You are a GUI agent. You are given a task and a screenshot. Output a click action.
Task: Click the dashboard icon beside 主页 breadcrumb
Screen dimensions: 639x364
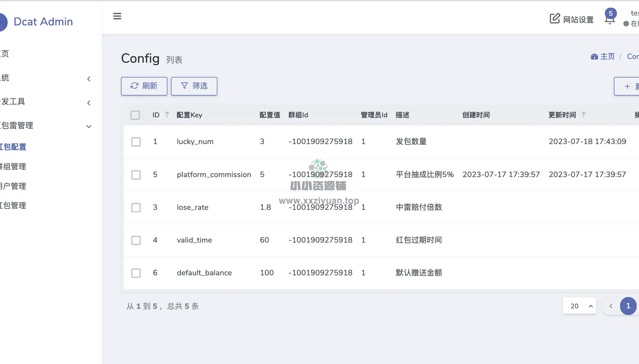tap(594, 57)
